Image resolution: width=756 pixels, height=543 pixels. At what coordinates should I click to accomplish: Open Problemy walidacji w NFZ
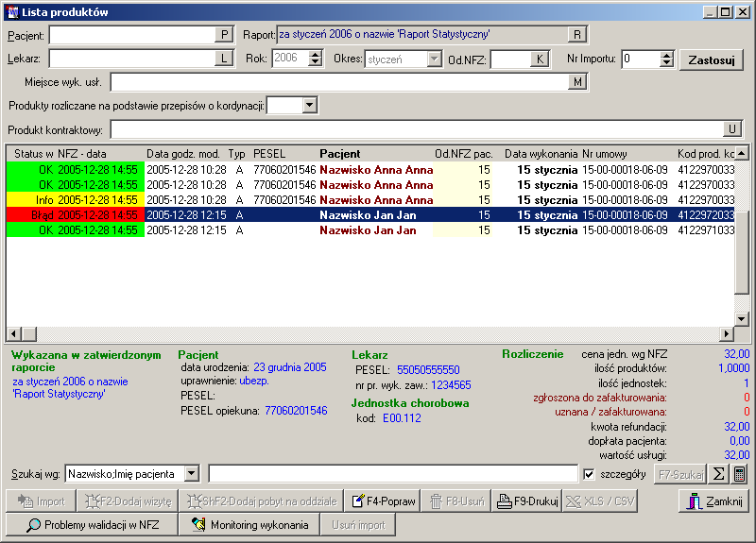point(92,525)
